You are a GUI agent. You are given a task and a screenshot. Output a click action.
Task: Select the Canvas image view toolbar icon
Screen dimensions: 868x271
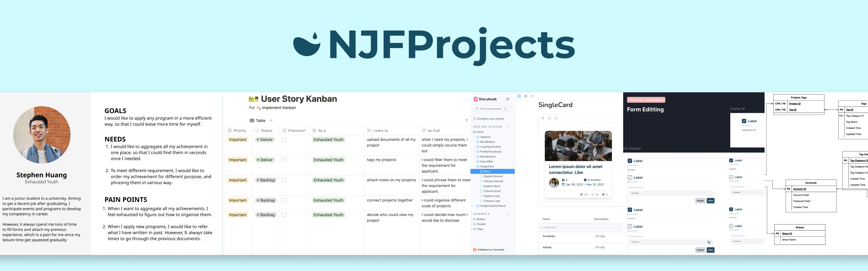[519, 96]
